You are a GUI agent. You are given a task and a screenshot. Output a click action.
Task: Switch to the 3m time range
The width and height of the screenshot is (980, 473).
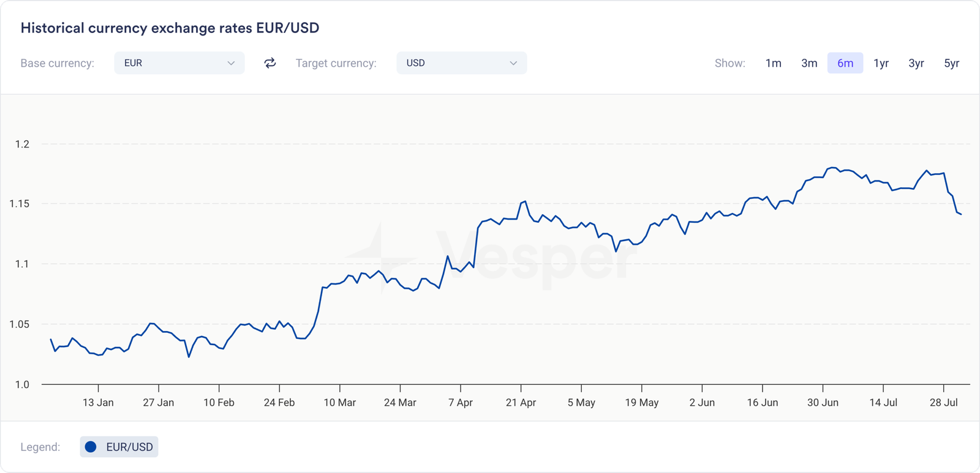809,63
